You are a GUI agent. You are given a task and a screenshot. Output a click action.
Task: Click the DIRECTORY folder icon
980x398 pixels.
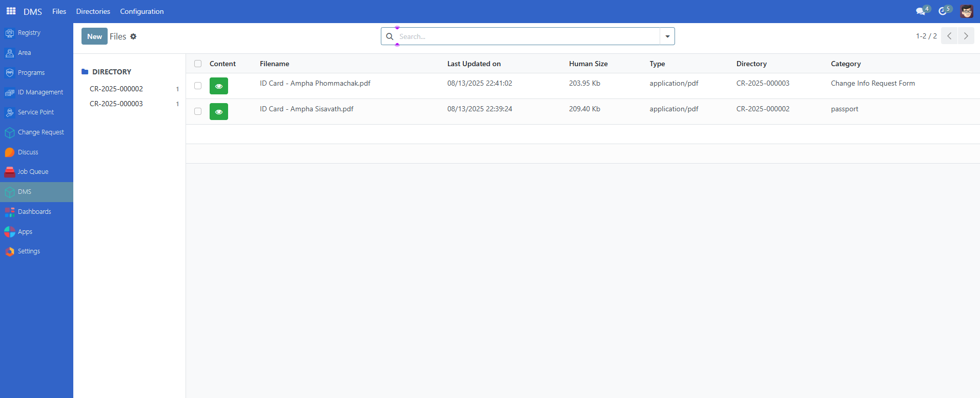pos(85,72)
